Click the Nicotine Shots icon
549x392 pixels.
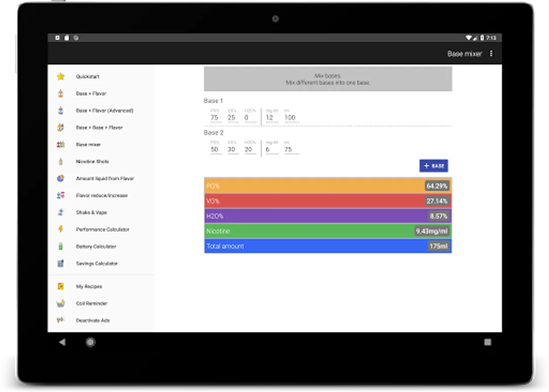(61, 162)
